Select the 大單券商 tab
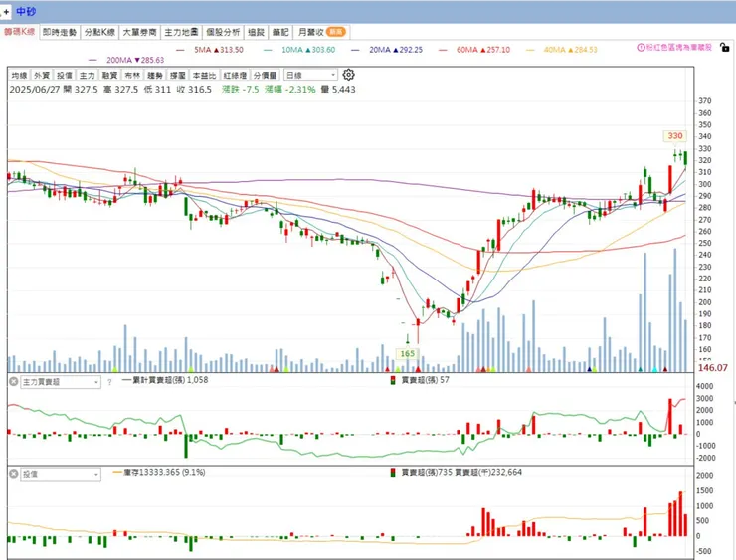The image size is (736, 560). 140,32
